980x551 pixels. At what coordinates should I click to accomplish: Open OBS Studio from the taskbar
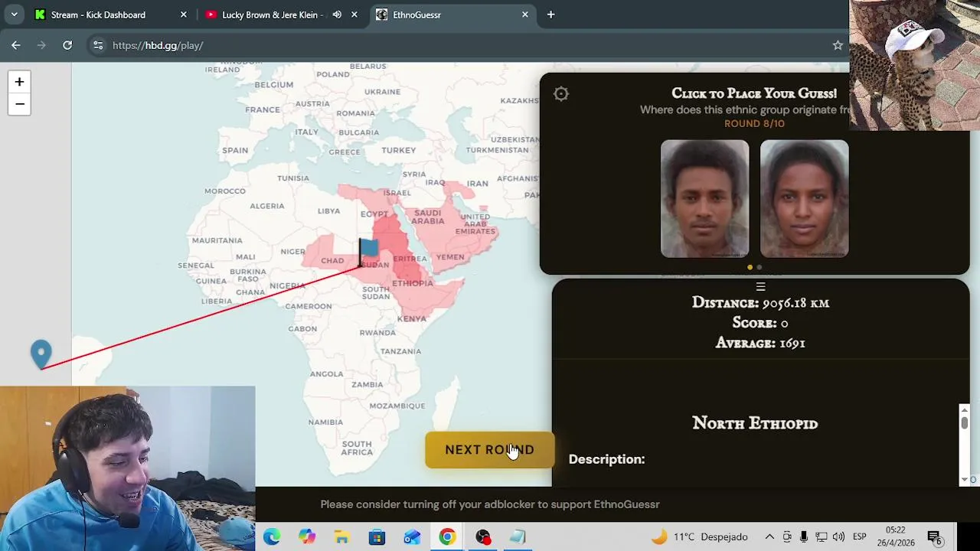point(482,537)
